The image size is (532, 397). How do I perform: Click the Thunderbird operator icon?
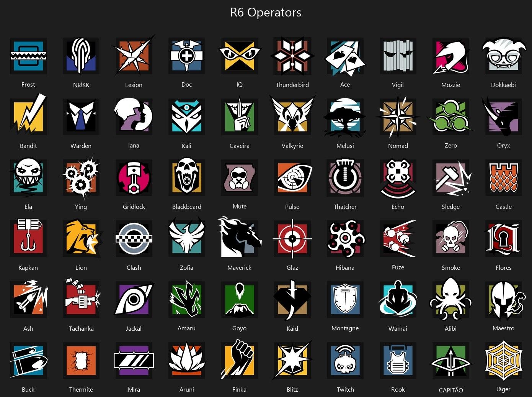click(292, 56)
